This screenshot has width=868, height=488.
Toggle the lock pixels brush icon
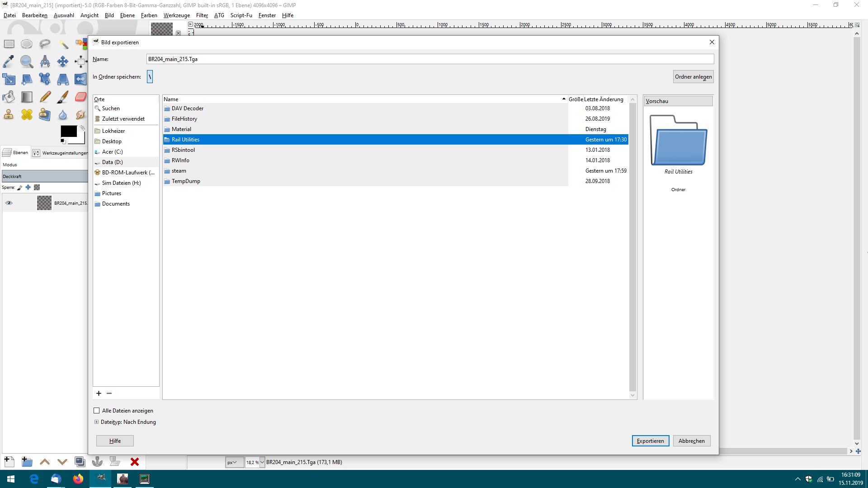coord(19,187)
